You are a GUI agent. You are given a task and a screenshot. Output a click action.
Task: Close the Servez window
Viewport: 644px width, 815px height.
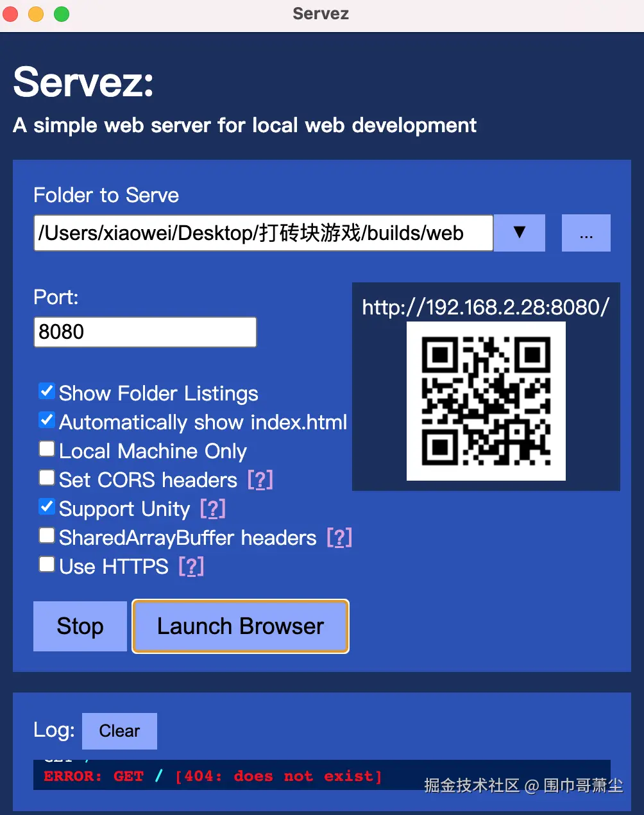tap(11, 13)
